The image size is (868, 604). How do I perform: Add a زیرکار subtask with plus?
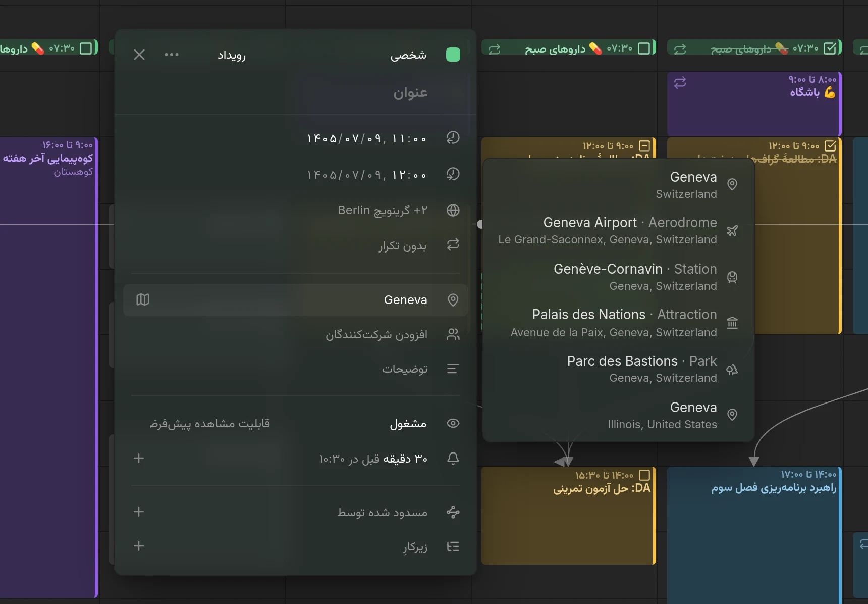tap(139, 546)
